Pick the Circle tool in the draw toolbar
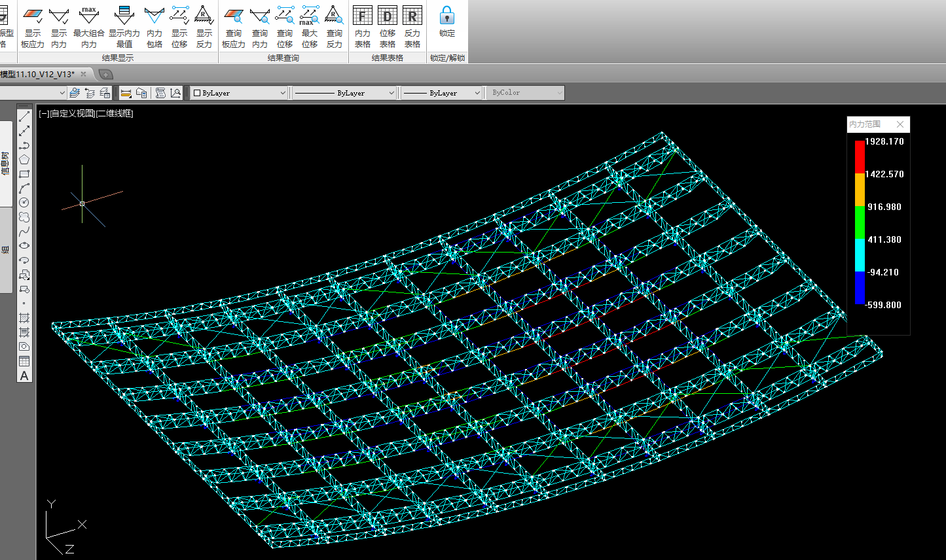Image resolution: width=946 pixels, height=560 pixels. [x=24, y=203]
